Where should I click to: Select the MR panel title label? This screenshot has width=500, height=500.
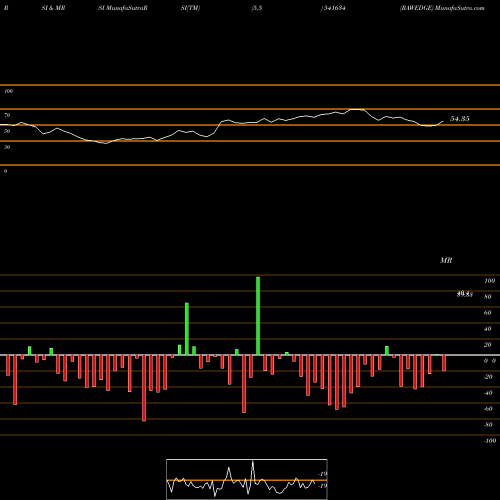click(x=446, y=260)
